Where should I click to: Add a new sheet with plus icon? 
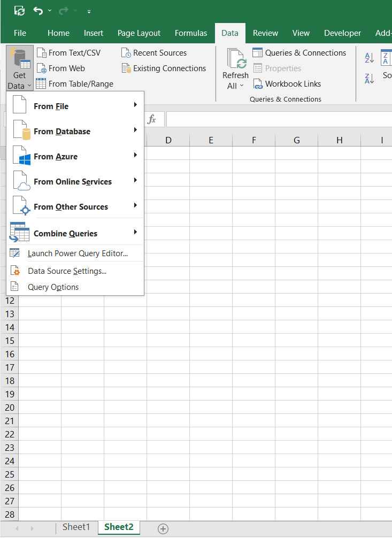pyautogui.click(x=163, y=529)
